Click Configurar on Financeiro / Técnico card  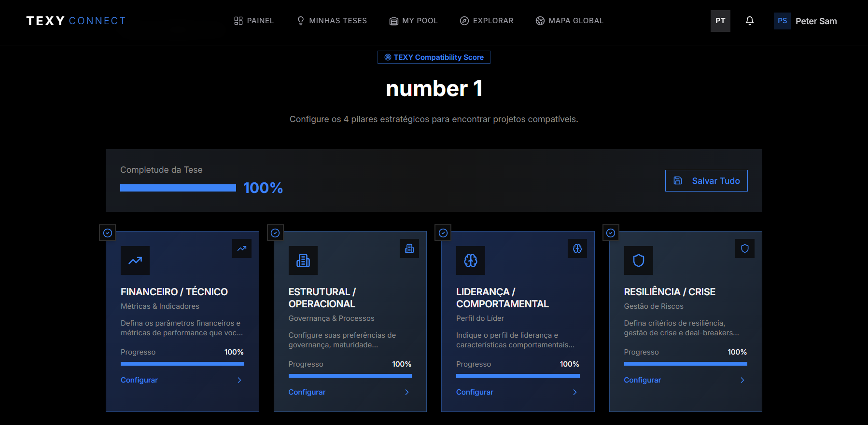139,380
